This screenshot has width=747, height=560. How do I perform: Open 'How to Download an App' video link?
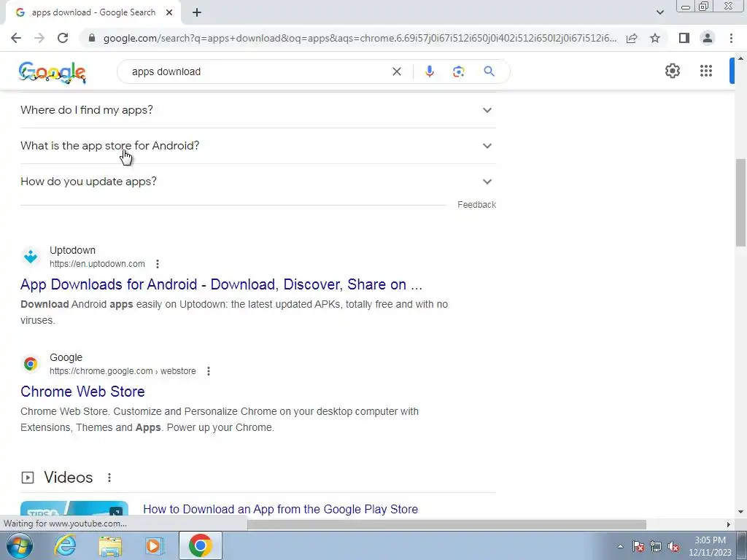(x=281, y=509)
